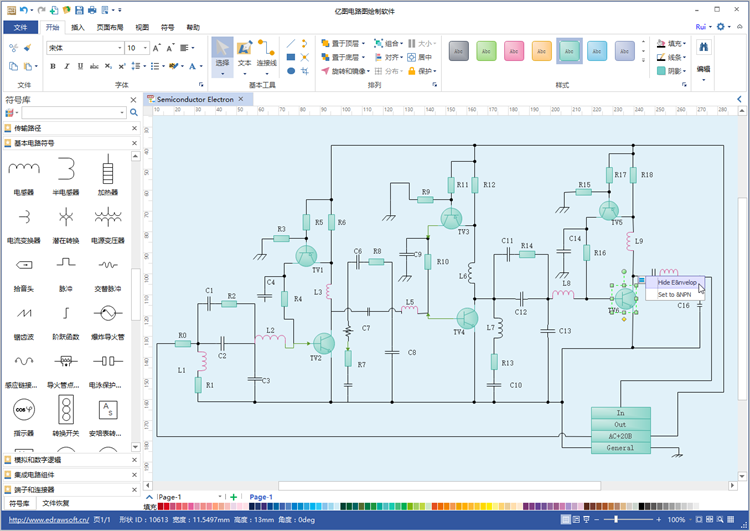750x531 pixels.
Task: Click the decrease font size icon
Action: 170,48
